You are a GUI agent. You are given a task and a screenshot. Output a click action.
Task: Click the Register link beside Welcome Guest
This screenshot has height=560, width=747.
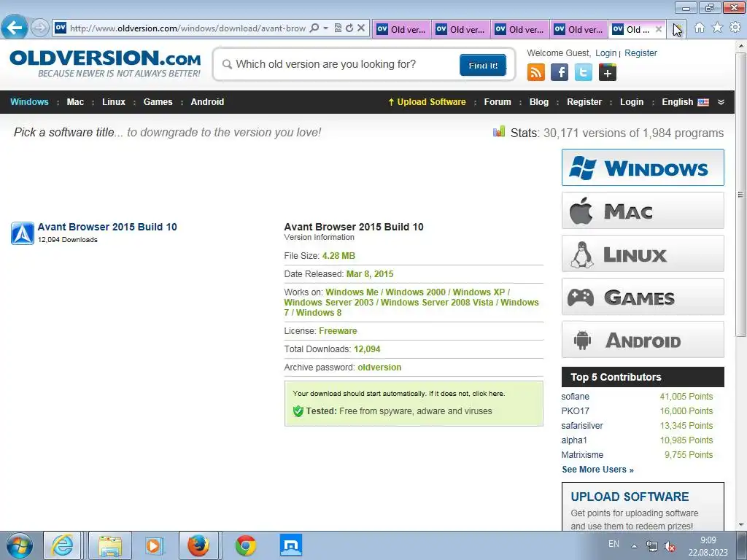(640, 52)
